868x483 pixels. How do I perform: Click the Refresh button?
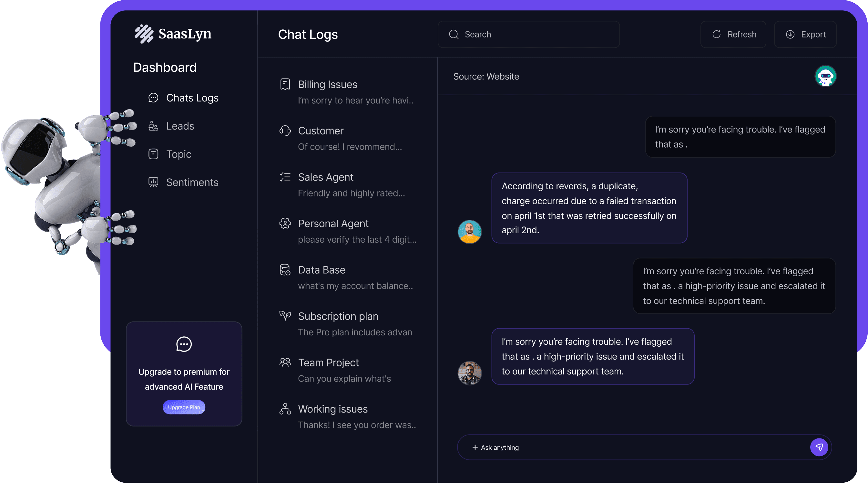click(733, 34)
